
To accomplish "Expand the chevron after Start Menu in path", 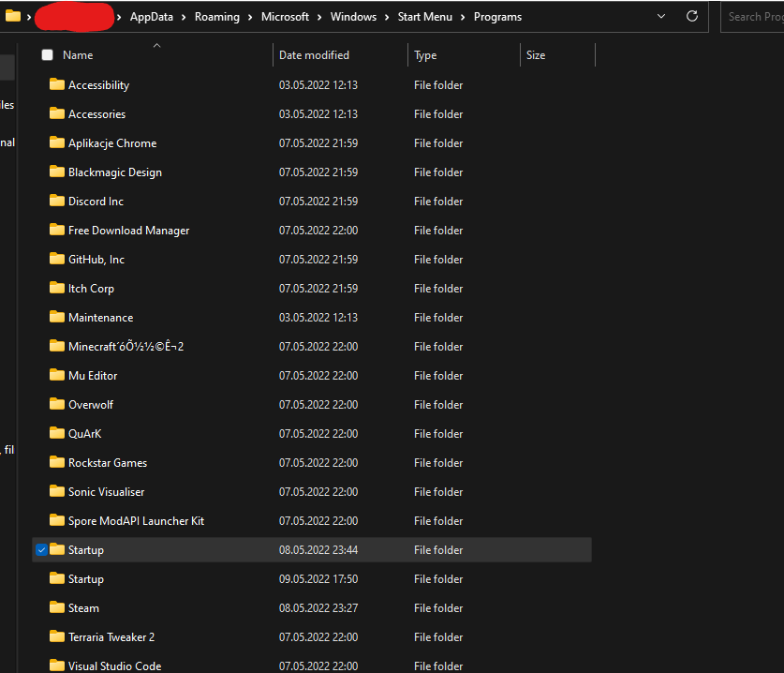I will pos(463,17).
